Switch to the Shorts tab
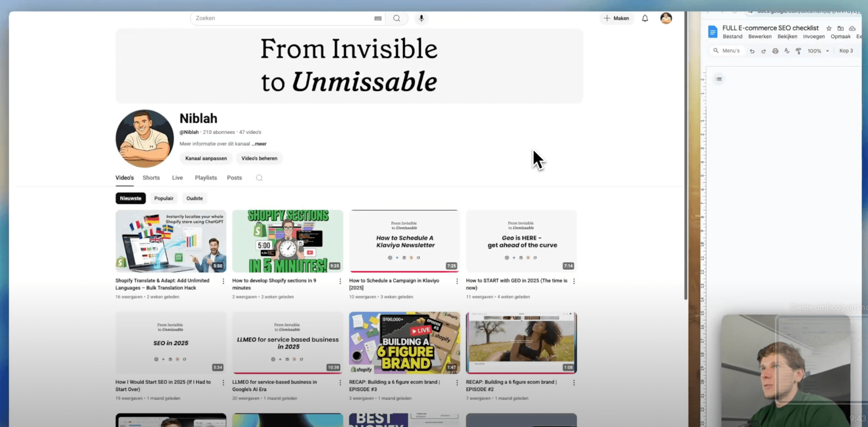The width and height of the screenshot is (868, 427). 151,178
